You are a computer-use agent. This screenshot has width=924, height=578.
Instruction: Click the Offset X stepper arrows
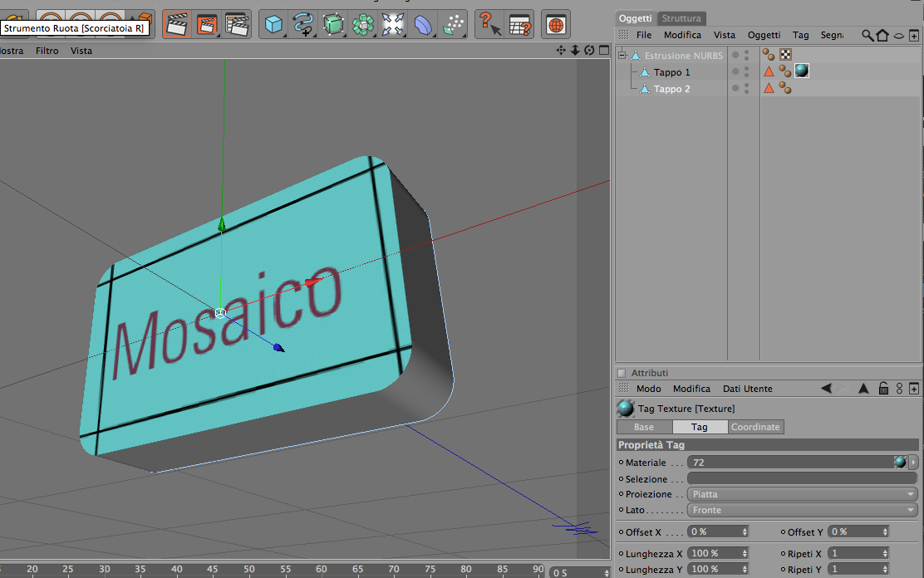tap(745, 531)
